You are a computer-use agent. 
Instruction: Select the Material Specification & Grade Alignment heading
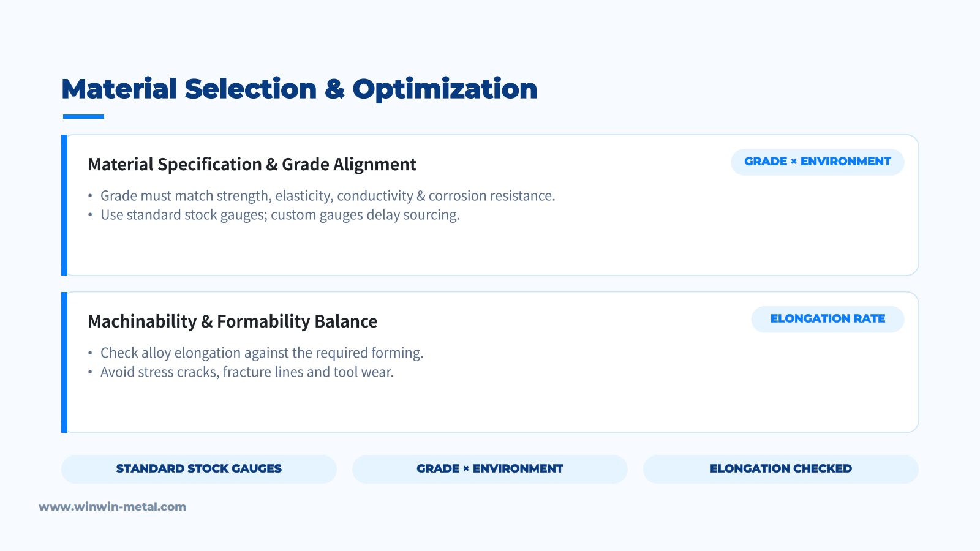pos(252,164)
